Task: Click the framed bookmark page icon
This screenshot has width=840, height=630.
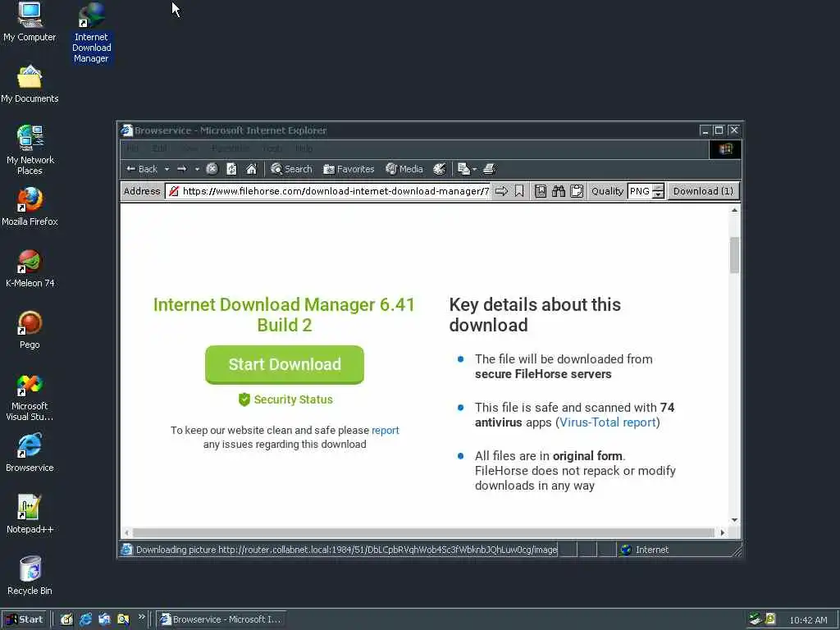Action: coord(541,191)
